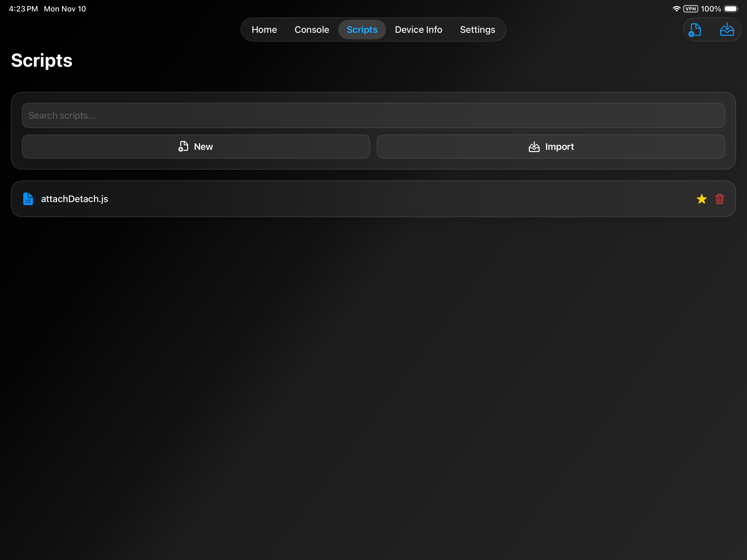The height and width of the screenshot is (560, 747).
Task: Tap the new script icon in top-right toolbar
Action: tap(695, 30)
